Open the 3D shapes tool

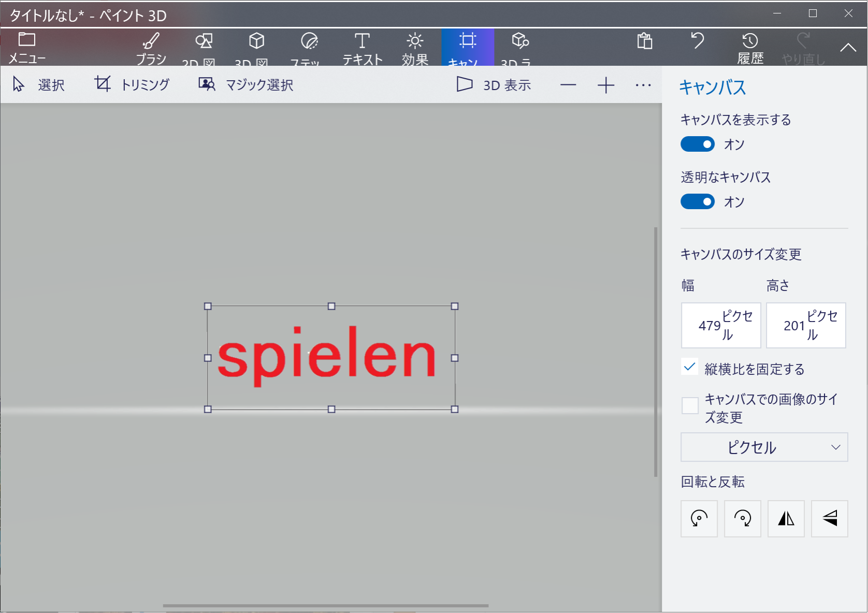pos(256,48)
